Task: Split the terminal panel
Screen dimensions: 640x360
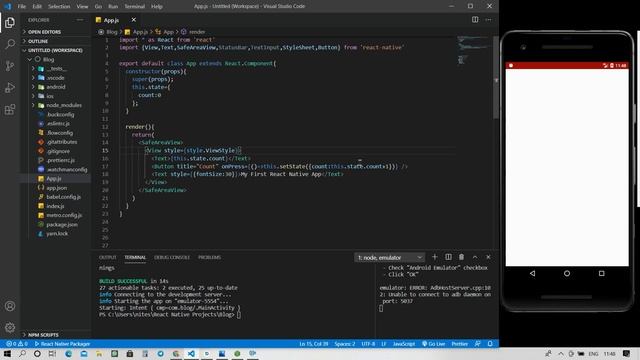Action: tap(448, 257)
